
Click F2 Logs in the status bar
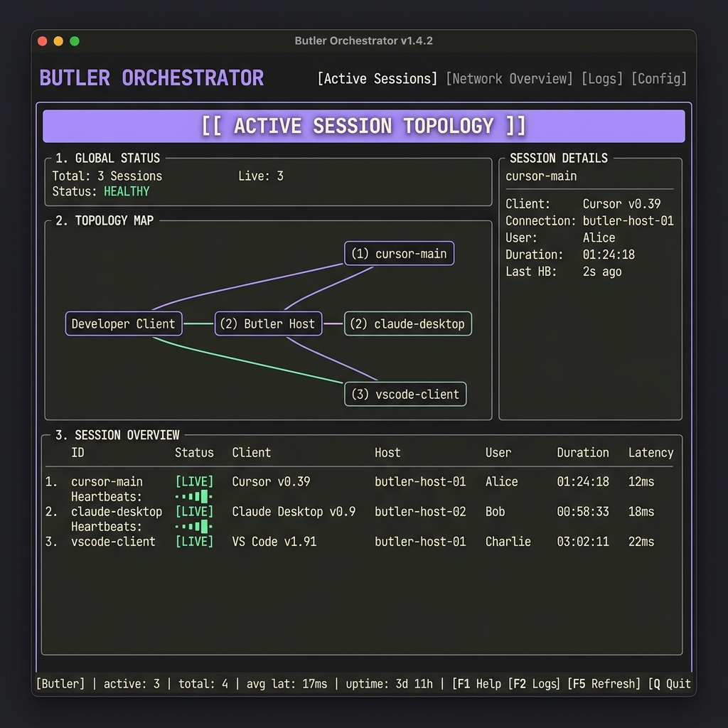[534, 684]
